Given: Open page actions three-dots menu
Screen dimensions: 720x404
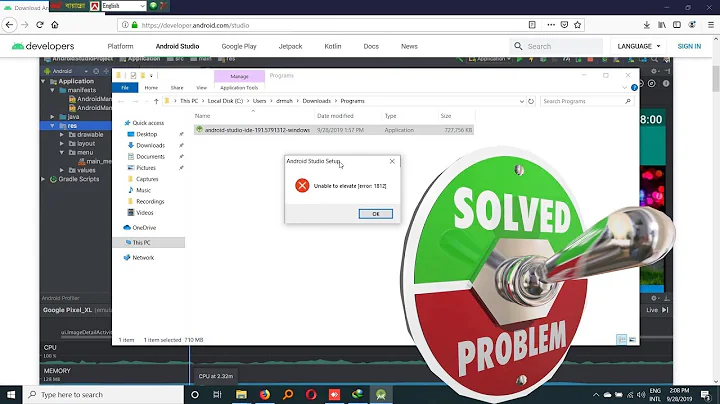Looking at the screenshot, I should pyautogui.click(x=551, y=25).
